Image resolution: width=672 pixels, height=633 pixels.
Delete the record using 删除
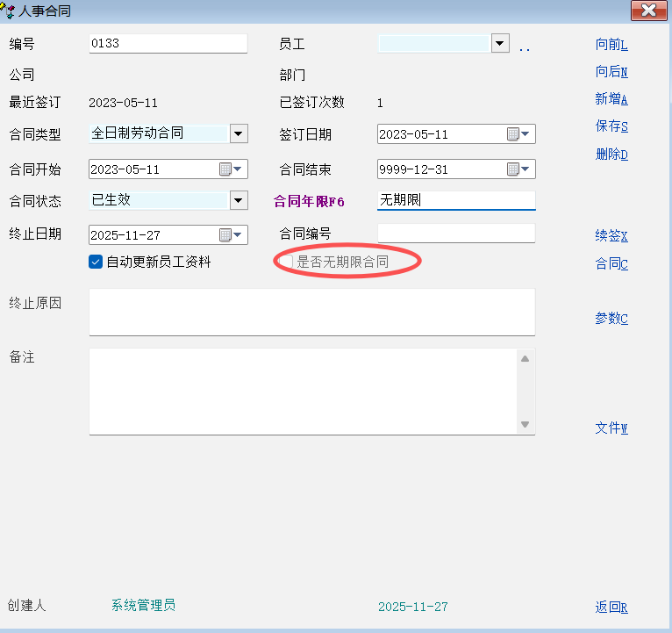(611, 155)
